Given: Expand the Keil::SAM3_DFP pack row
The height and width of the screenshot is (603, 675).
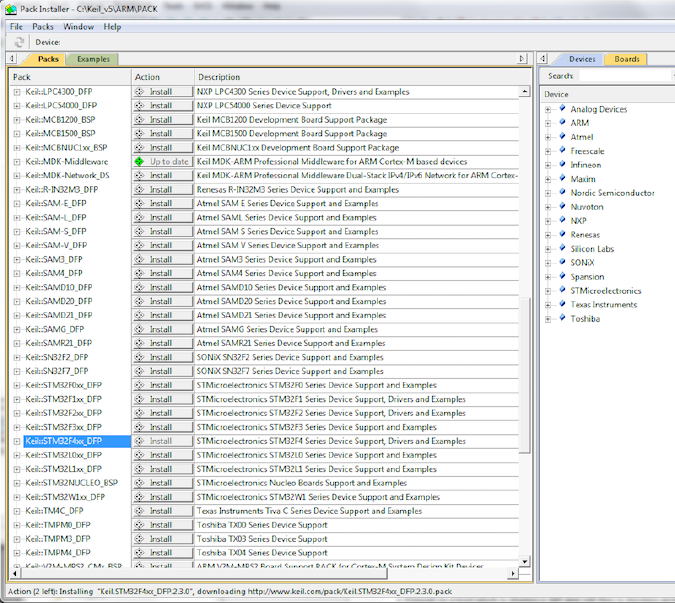Looking at the screenshot, I should click(x=16, y=260).
